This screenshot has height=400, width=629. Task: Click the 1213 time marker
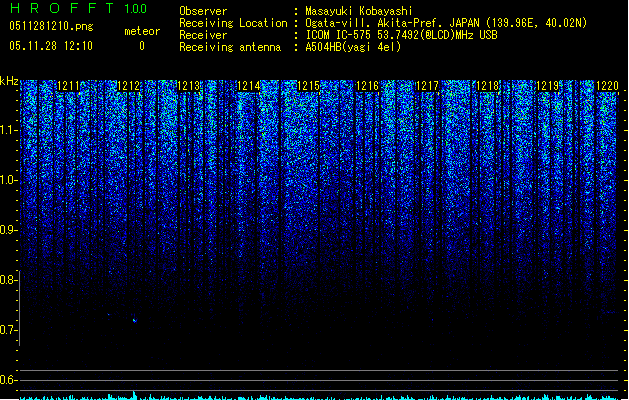click(188, 86)
